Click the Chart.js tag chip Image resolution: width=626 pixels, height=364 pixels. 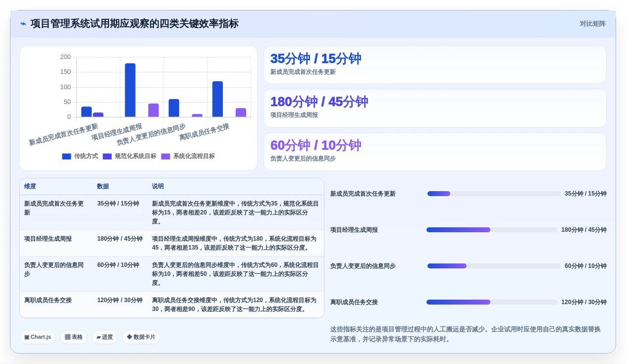coord(38,337)
